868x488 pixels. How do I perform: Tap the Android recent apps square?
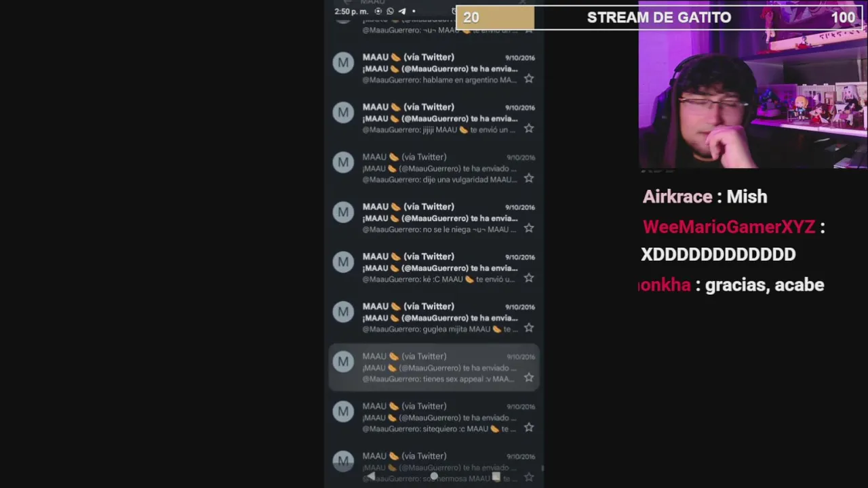496,477
